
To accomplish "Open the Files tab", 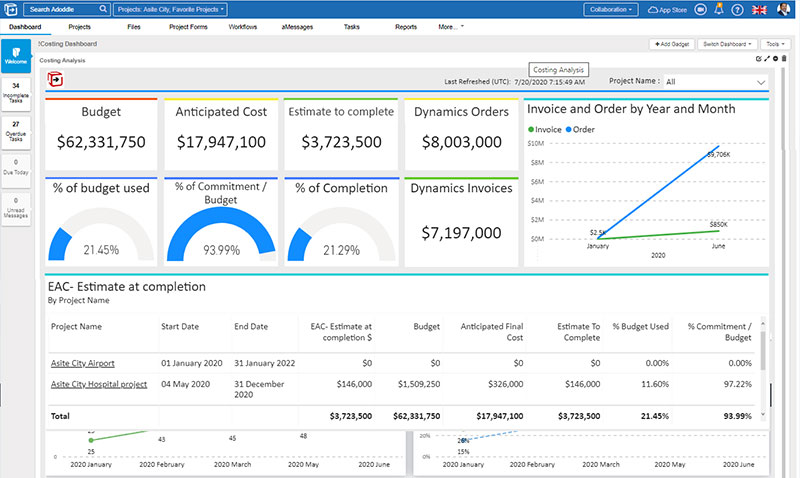I will [134, 27].
